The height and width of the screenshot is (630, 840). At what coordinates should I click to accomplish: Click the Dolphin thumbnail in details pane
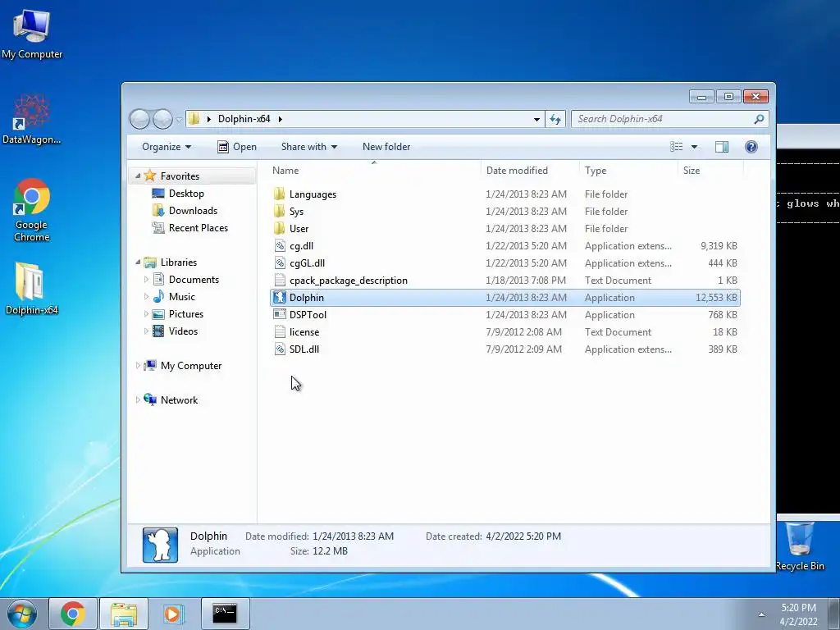pyautogui.click(x=160, y=545)
